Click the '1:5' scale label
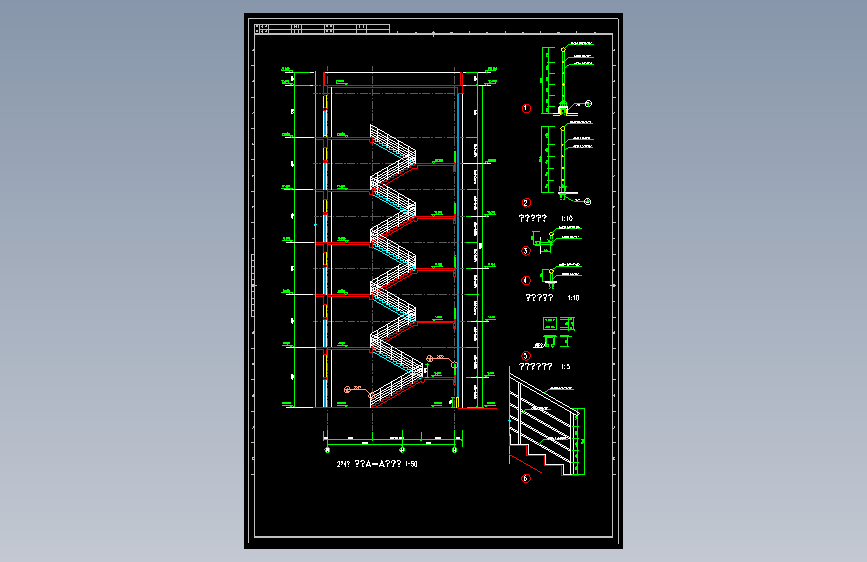 (x=566, y=367)
